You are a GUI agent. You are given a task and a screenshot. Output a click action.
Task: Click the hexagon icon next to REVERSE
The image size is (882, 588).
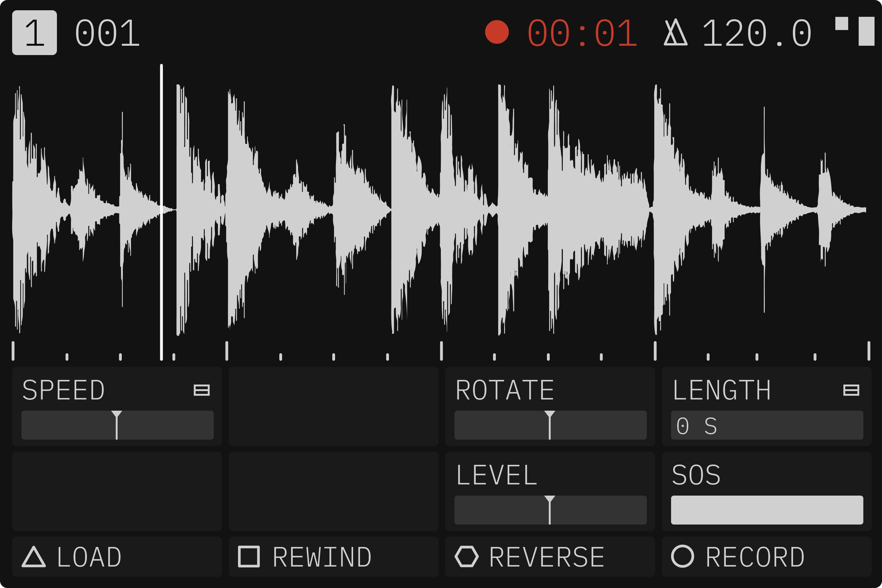pyautogui.click(x=467, y=557)
